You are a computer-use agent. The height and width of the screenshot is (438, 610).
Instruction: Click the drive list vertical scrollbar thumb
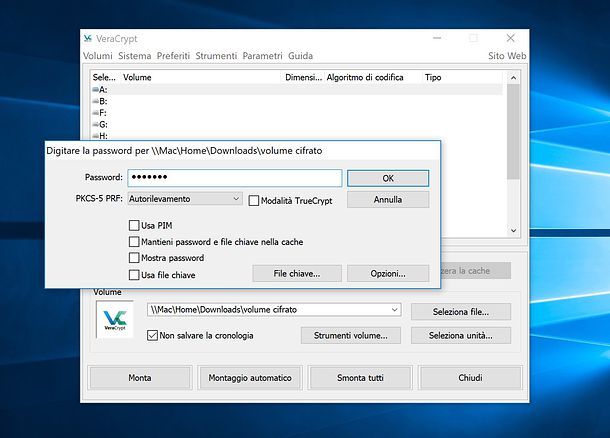pyautogui.click(x=514, y=131)
